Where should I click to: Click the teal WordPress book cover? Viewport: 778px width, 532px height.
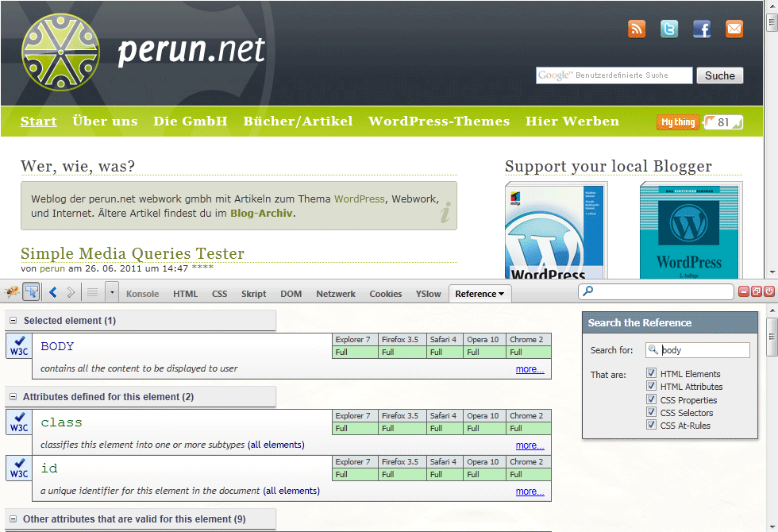691,230
